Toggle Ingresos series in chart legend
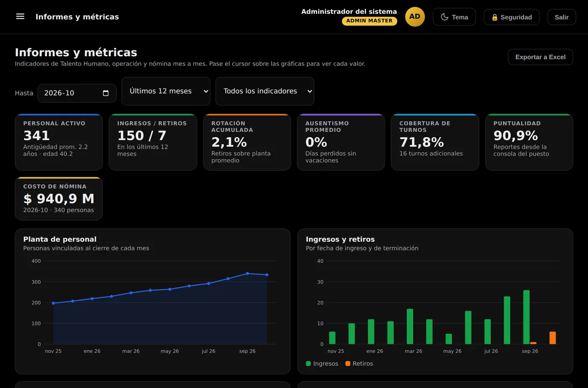This screenshot has width=588, height=388. (322, 364)
